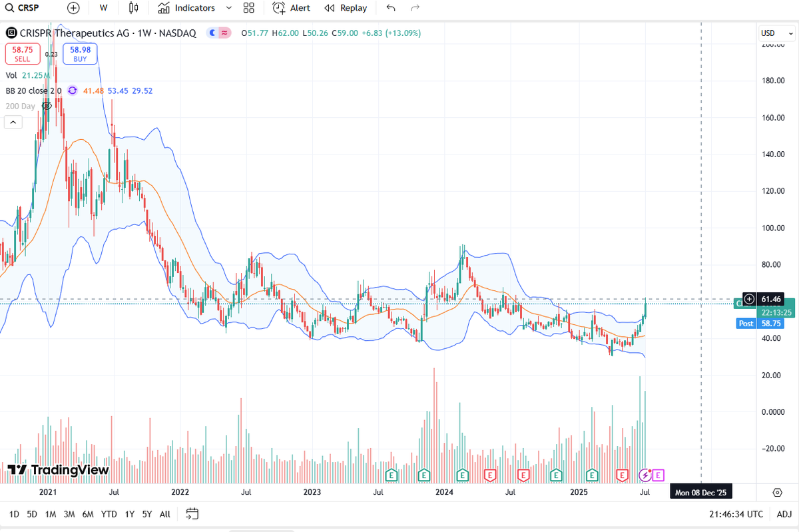This screenshot has width=799, height=532.
Task: Select the 5D time range
Action: (x=32, y=514)
